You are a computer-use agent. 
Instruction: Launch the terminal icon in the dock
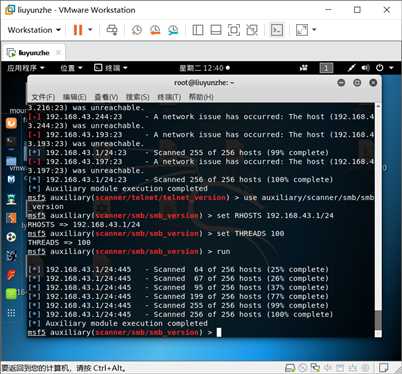pos(11,141)
